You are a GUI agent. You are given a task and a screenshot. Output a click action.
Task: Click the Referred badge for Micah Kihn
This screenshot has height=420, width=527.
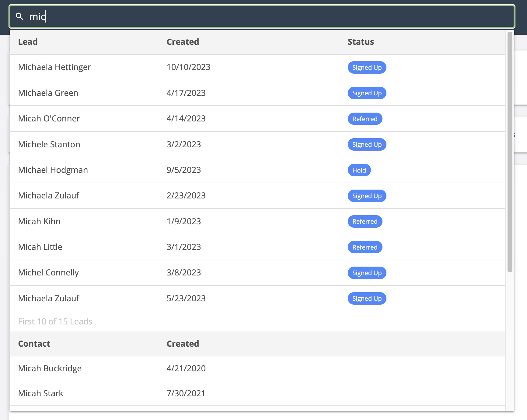coord(365,221)
